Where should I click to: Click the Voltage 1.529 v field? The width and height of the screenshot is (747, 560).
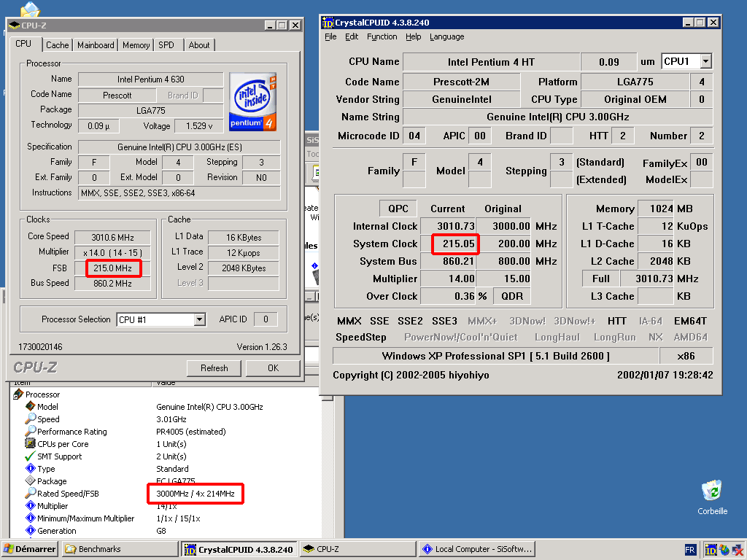pyautogui.click(x=199, y=125)
